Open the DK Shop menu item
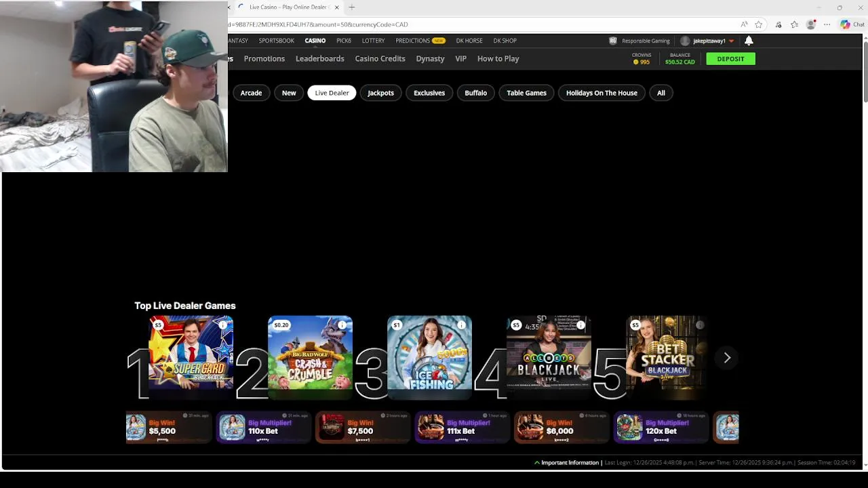 click(x=505, y=41)
